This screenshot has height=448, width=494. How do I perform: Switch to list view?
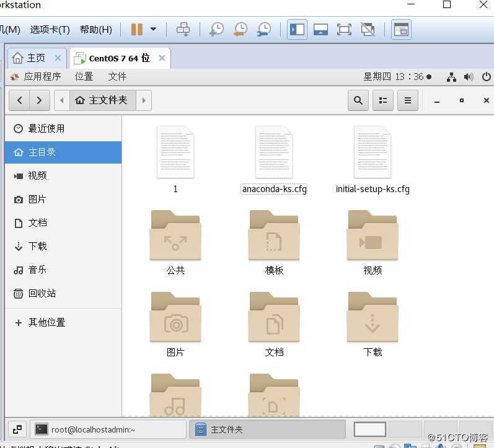click(x=383, y=100)
